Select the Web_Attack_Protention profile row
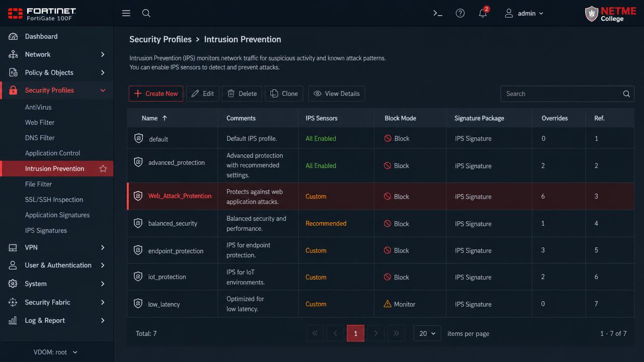 pyautogui.click(x=381, y=196)
